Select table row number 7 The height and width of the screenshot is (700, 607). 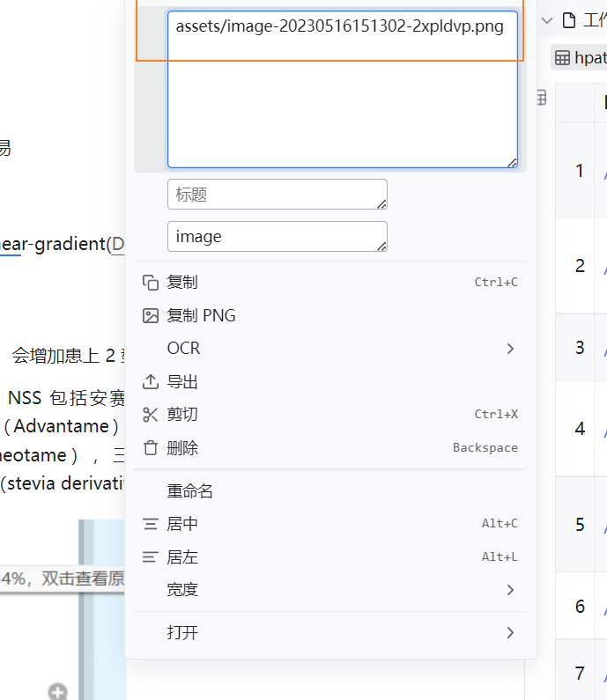click(x=580, y=674)
